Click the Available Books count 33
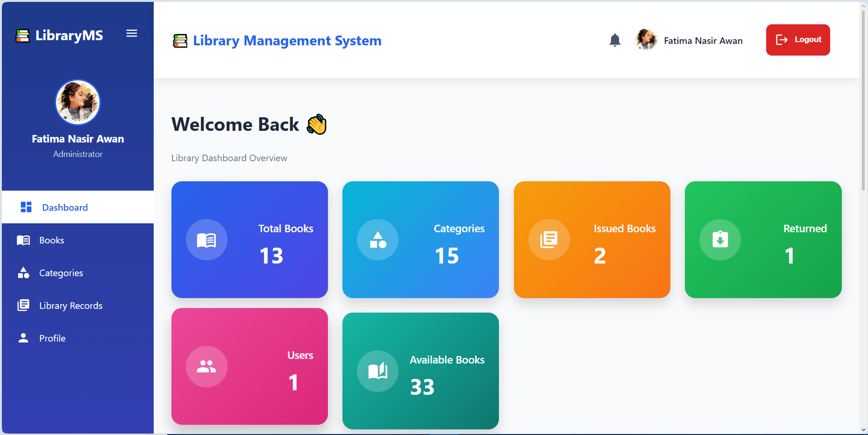 422,387
